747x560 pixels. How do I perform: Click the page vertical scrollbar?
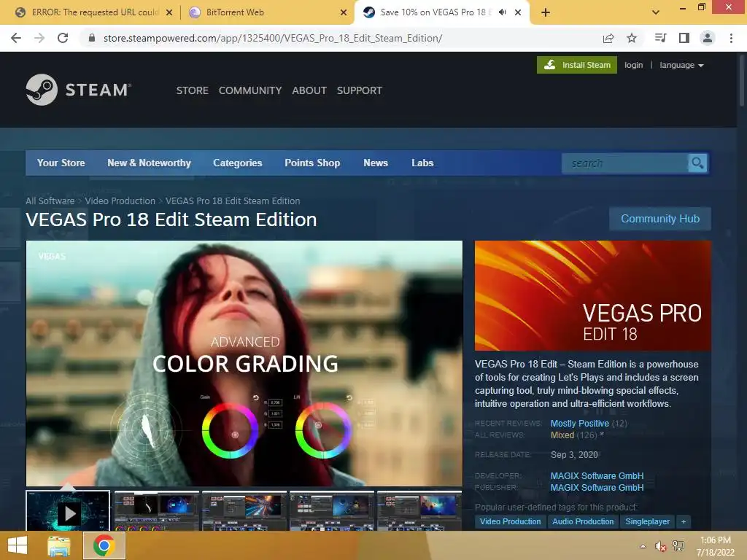(x=742, y=80)
